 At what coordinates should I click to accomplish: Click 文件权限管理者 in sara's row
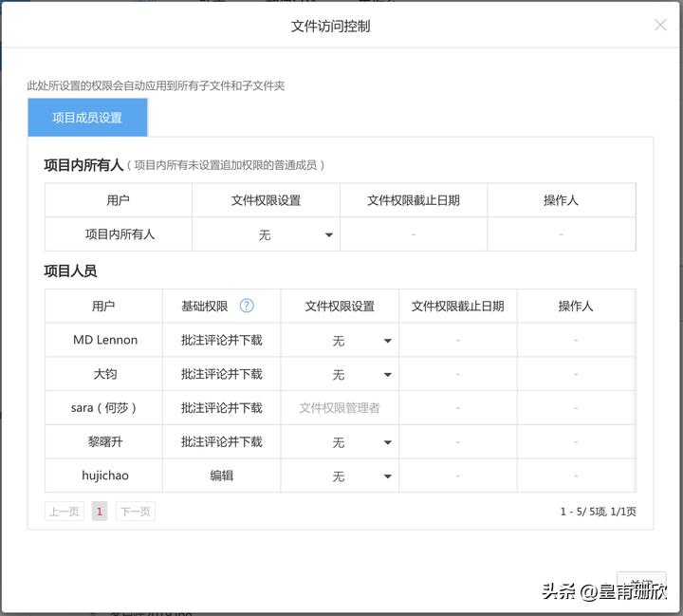(340, 408)
